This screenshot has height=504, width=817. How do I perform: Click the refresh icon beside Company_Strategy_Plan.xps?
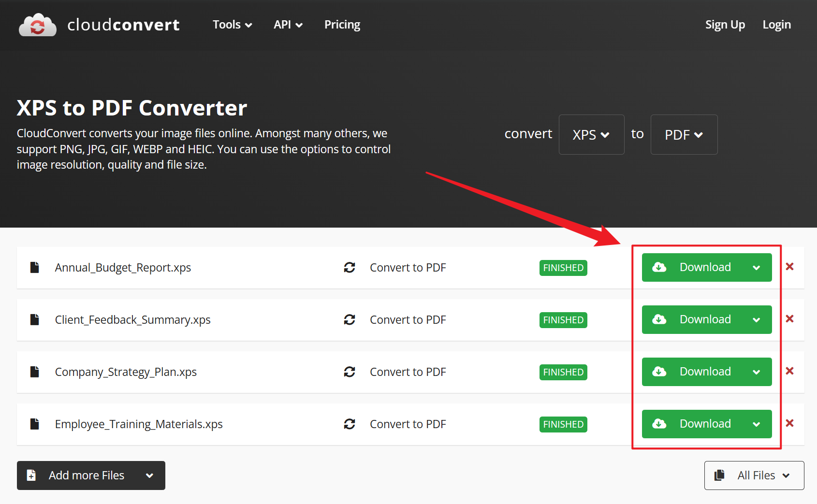(349, 372)
